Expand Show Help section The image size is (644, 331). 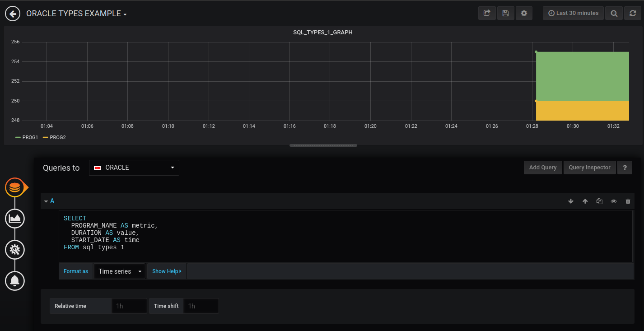click(167, 271)
